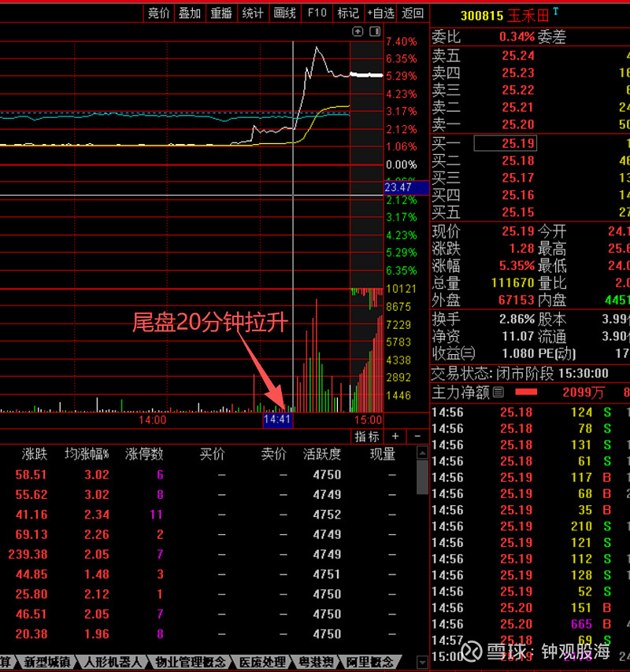Toggle the side panel icon above chart
The width and height of the screenshot is (630, 672).
click(x=375, y=31)
